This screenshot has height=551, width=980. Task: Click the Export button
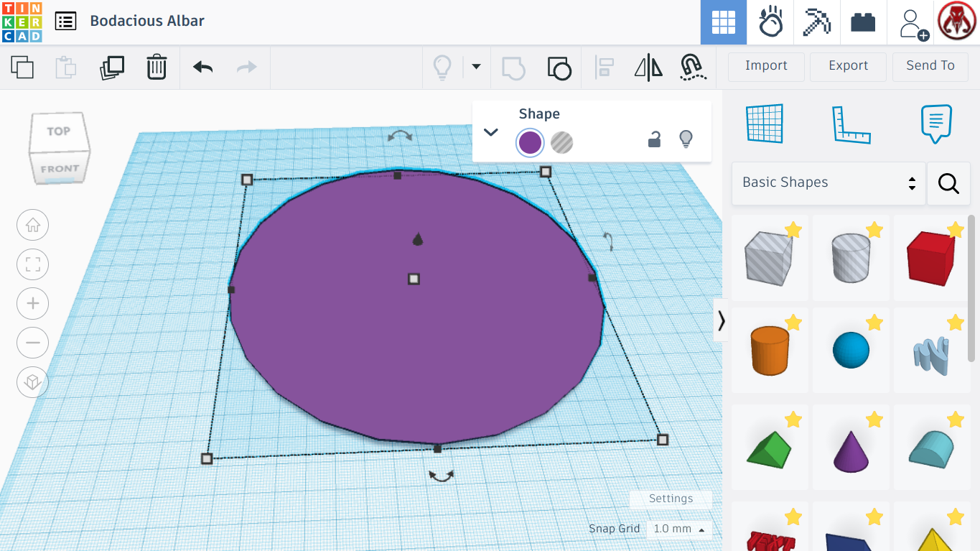click(x=848, y=66)
